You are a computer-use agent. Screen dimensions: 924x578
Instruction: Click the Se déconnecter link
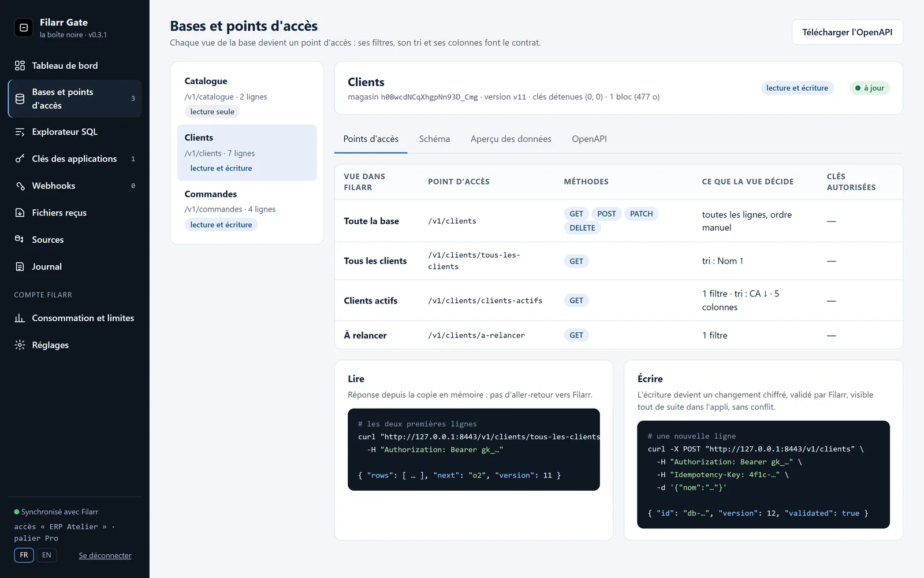[x=105, y=555]
